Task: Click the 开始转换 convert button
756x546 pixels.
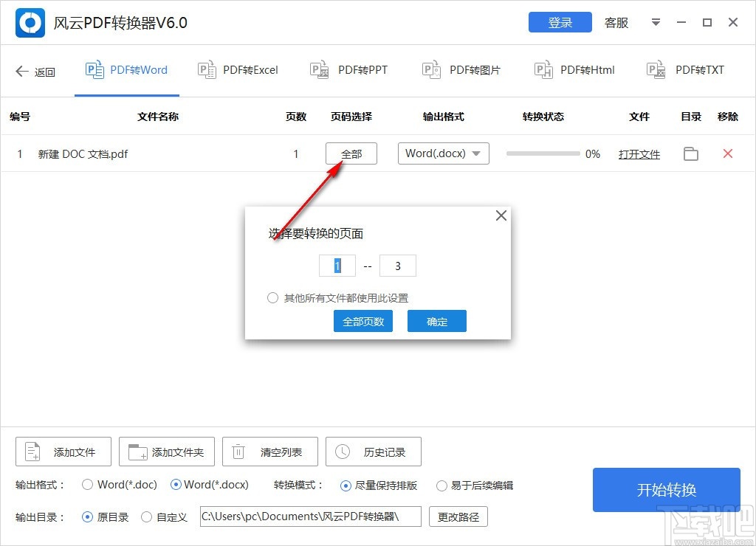Action: click(x=665, y=490)
